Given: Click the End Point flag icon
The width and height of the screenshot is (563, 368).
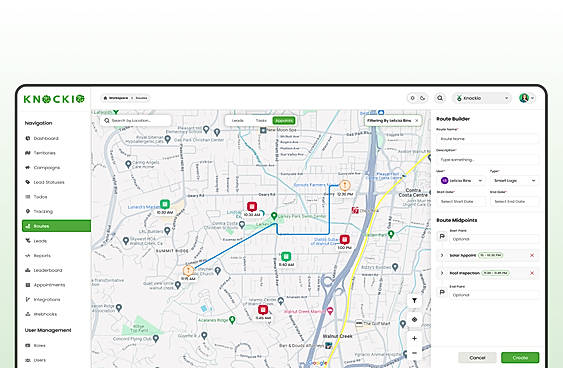Looking at the screenshot, I should [x=442, y=292].
